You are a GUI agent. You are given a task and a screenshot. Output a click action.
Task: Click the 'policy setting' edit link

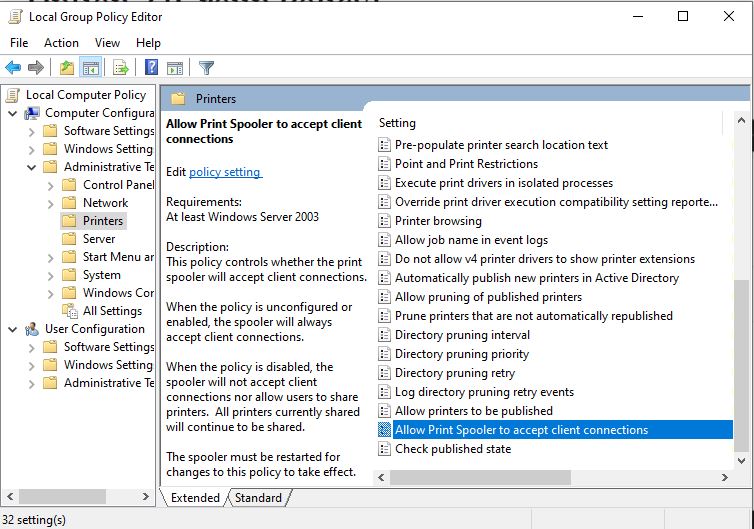[225, 172]
